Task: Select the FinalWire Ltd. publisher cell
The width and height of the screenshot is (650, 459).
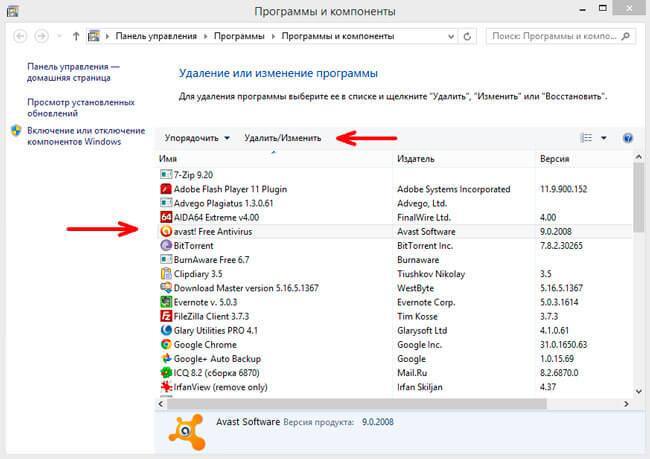Action: (x=424, y=217)
